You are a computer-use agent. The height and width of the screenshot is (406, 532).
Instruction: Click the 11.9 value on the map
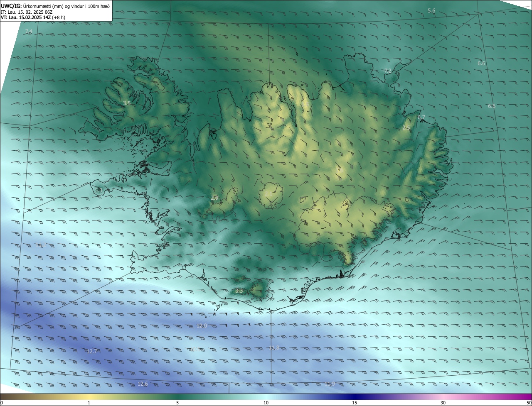[x=330, y=384]
